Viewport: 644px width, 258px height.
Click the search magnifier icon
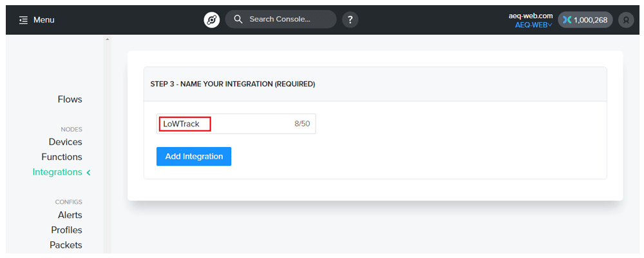[x=238, y=19]
